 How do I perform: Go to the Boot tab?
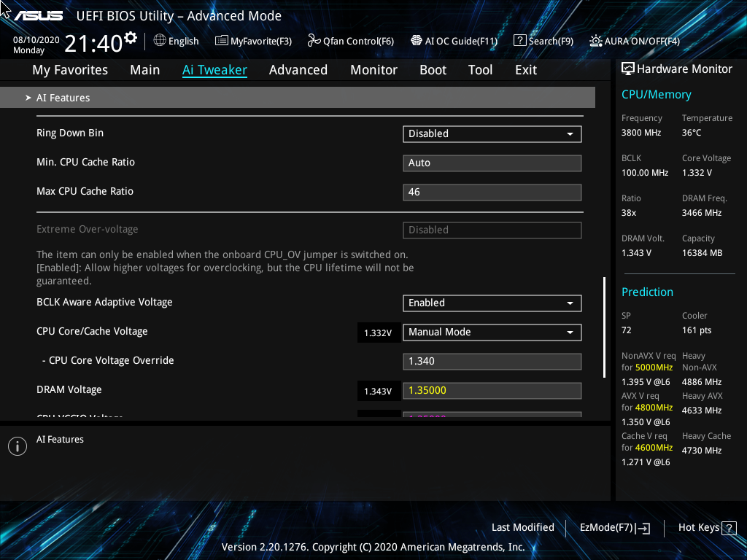point(433,70)
